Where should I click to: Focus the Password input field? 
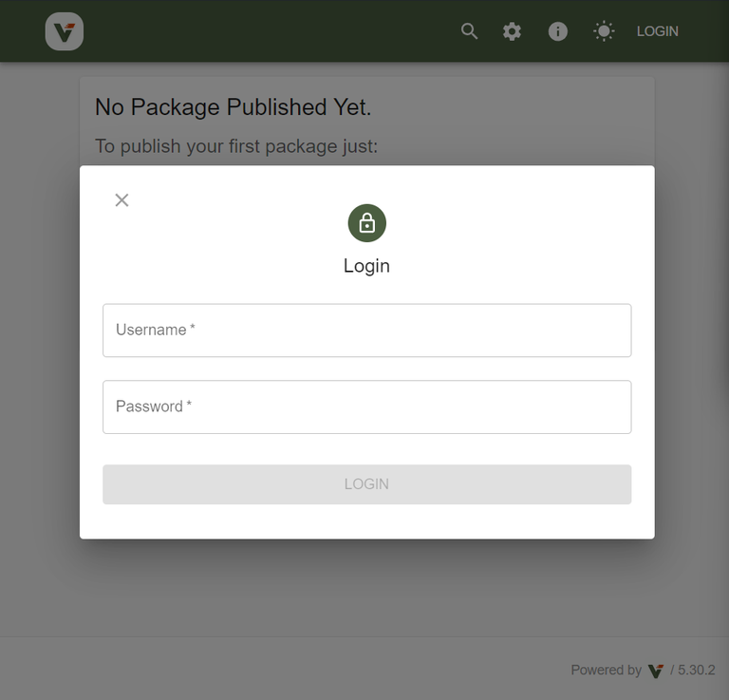coord(366,407)
